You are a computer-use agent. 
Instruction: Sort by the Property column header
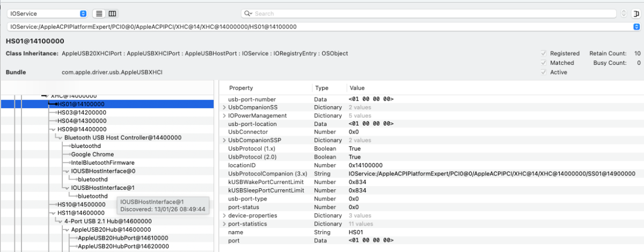[x=241, y=87]
